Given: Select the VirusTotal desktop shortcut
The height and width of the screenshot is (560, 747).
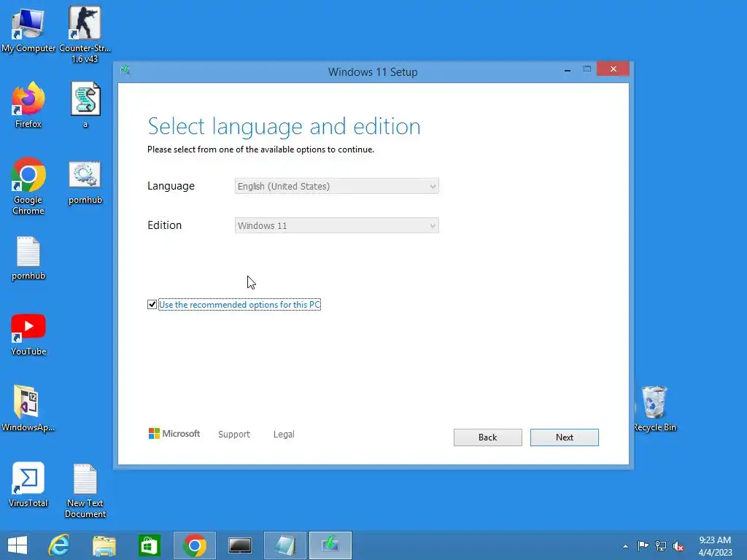Looking at the screenshot, I should click(28, 484).
